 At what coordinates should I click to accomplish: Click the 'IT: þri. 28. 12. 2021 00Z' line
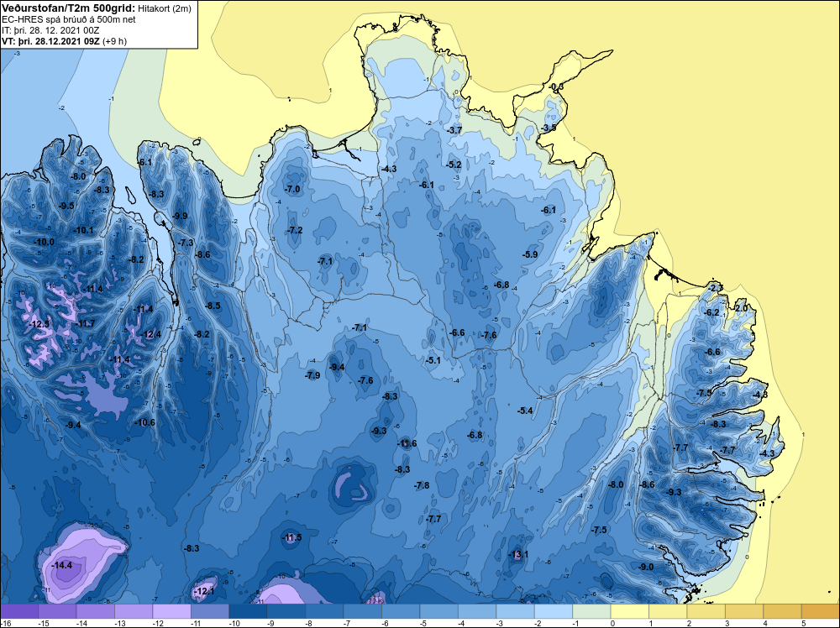point(50,30)
